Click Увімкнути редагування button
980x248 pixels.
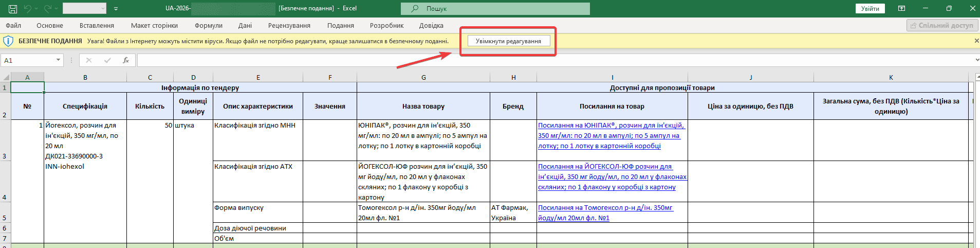(x=508, y=41)
